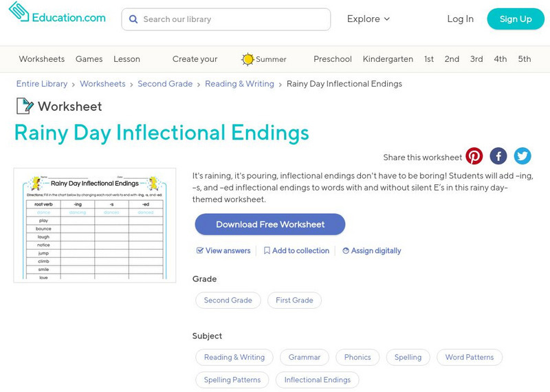Viewport: 550px width, 392px height.
Task: Open the Log In link
Action: tap(460, 19)
